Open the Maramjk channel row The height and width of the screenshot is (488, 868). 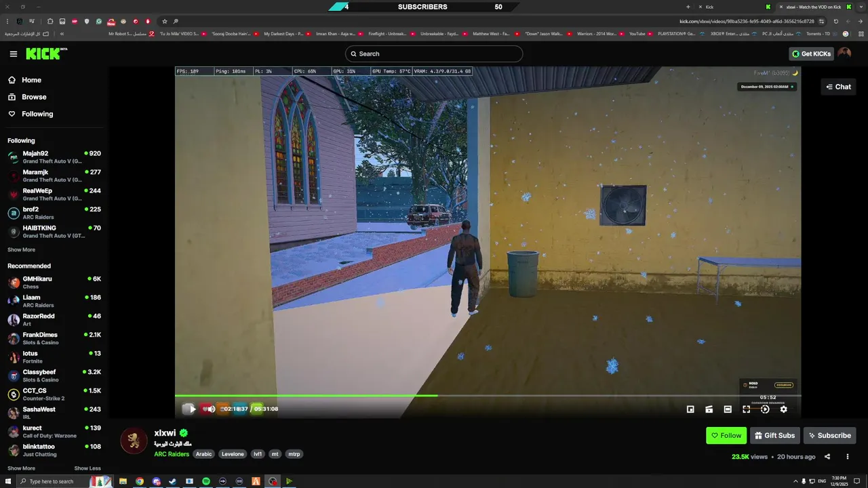[54, 176]
